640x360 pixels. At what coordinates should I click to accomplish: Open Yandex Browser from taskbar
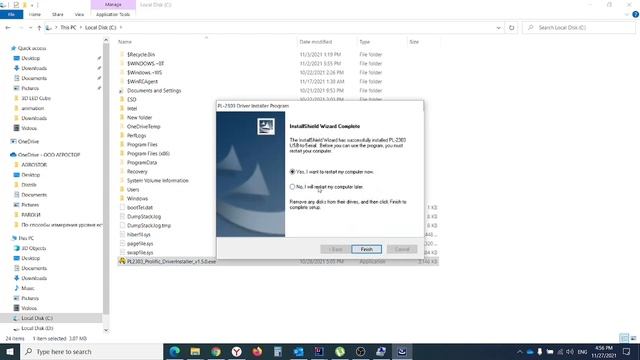(x=236, y=351)
